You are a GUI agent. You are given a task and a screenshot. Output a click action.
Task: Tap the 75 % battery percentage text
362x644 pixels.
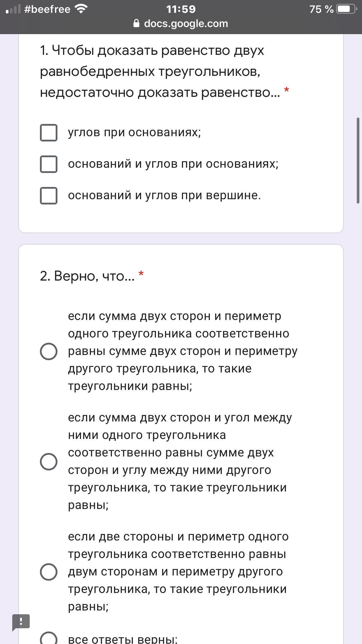(321, 9)
